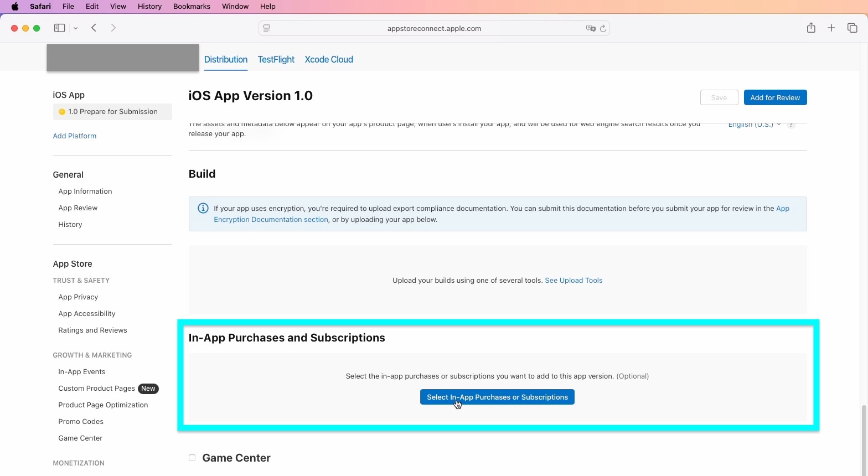
Task: Click the Safari sidebar toggle icon
Action: (60, 28)
